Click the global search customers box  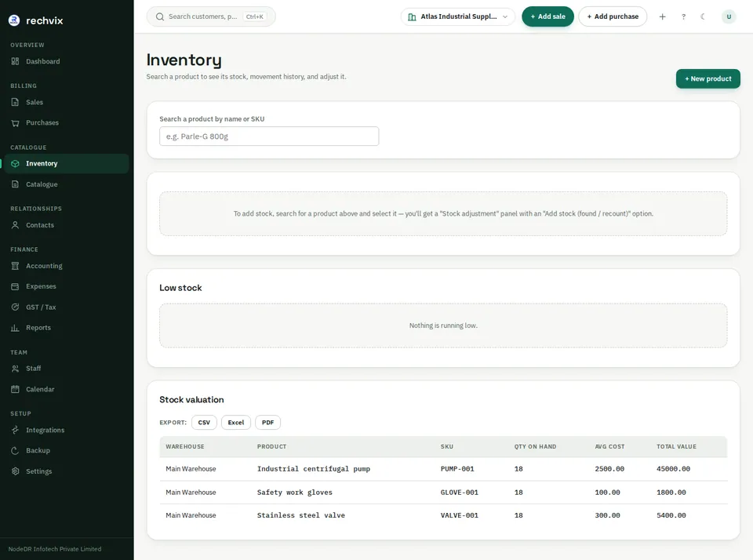click(x=211, y=16)
